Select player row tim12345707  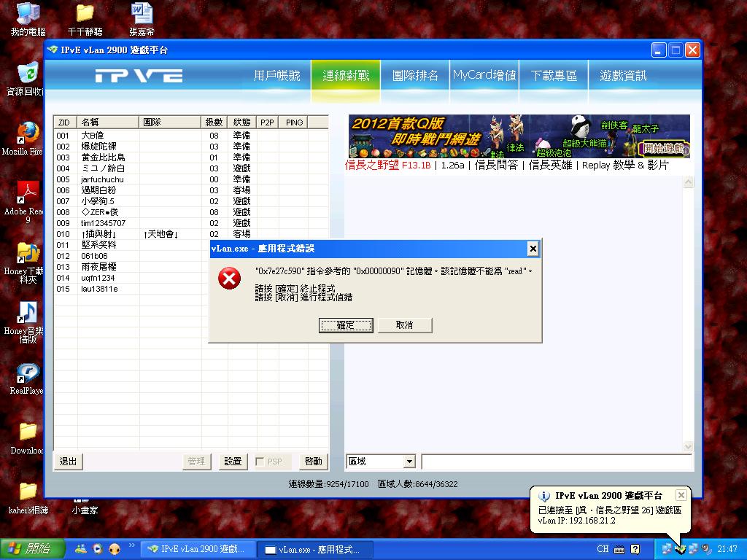(x=192, y=223)
